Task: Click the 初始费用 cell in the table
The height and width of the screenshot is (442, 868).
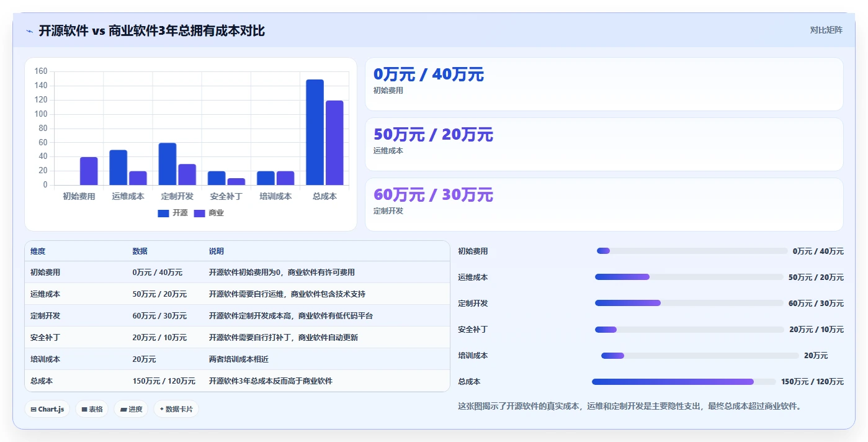Action: coord(45,273)
